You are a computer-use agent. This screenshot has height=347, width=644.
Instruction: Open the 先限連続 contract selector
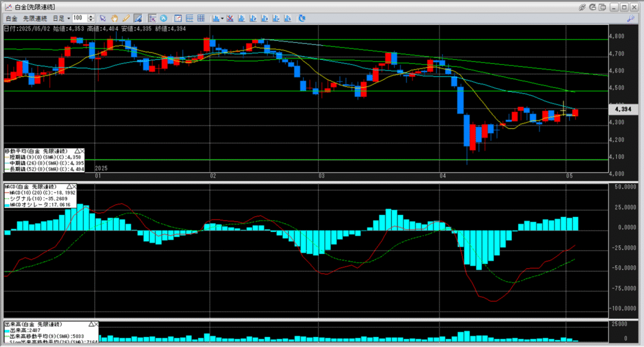coord(35,18)
